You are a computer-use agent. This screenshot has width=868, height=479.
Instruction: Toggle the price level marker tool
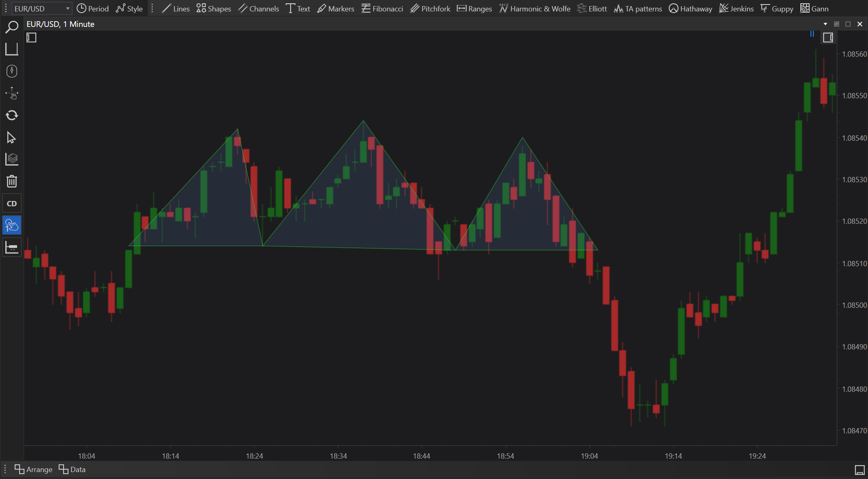12,247
